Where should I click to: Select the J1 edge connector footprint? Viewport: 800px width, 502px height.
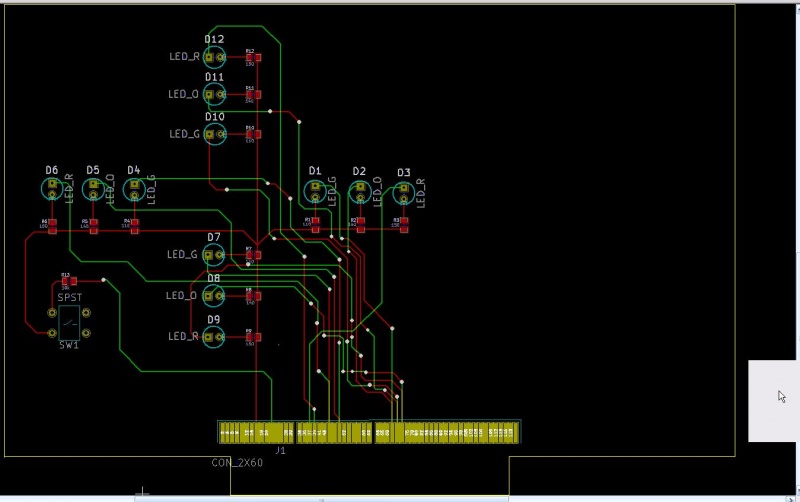pos(369,432)
